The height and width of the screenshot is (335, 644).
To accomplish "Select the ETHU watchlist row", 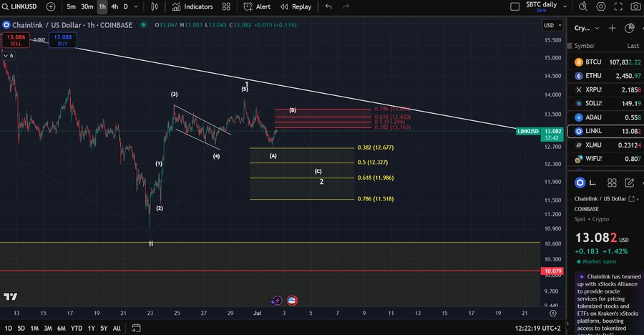I will (x=606, y=76).
